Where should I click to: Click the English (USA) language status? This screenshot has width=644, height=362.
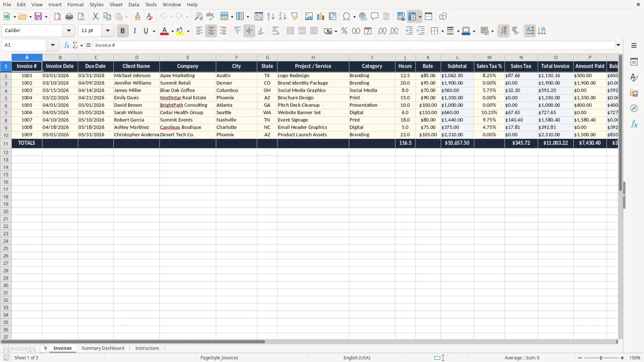pos(357,358)
